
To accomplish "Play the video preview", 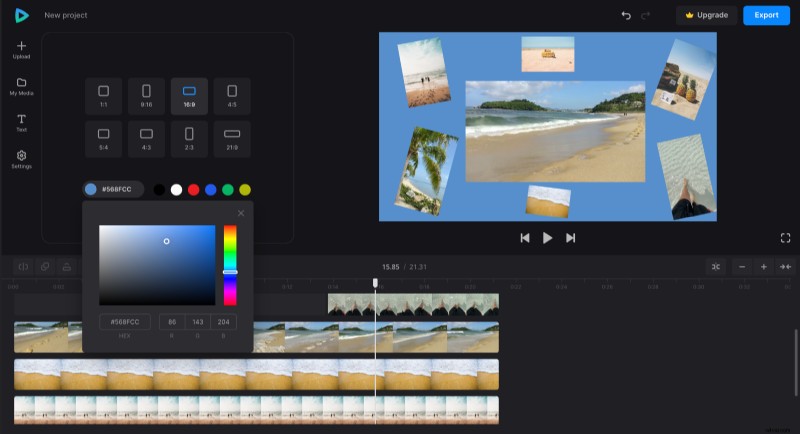I will (x=547, y=238).
